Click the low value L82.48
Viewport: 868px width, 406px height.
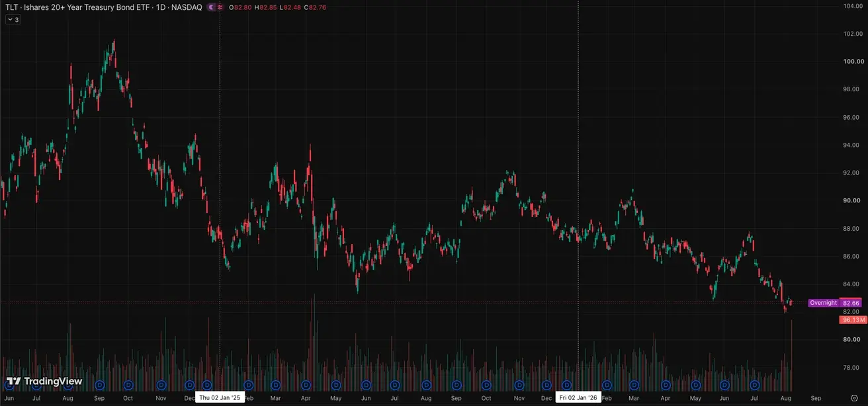(290, 7)
